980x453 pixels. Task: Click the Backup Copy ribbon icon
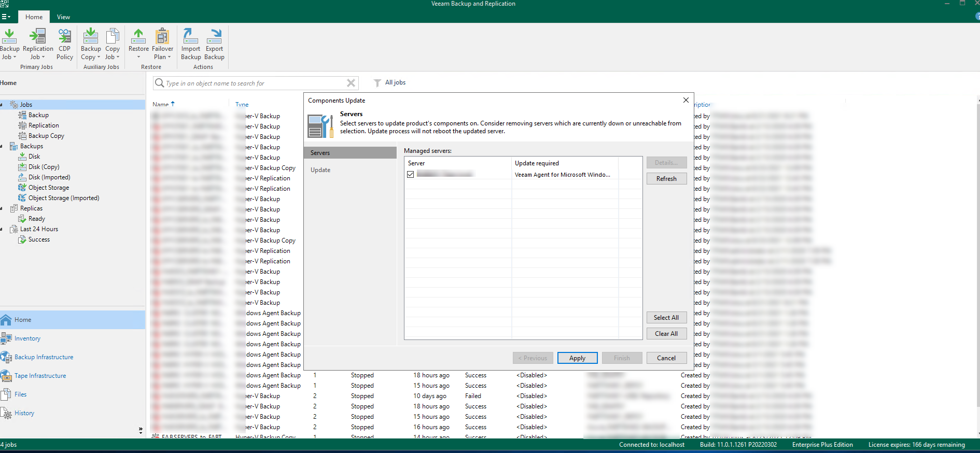(x=91, y=36)
